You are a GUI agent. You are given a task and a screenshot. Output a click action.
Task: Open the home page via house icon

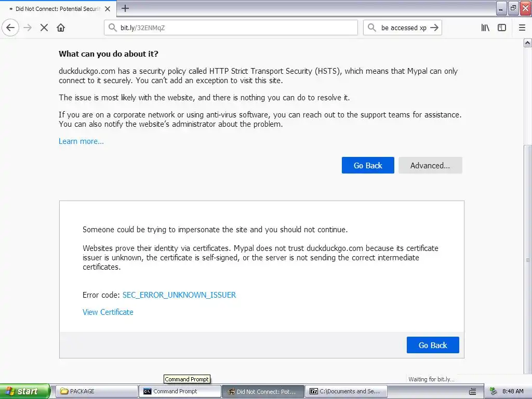pos(61,28)
